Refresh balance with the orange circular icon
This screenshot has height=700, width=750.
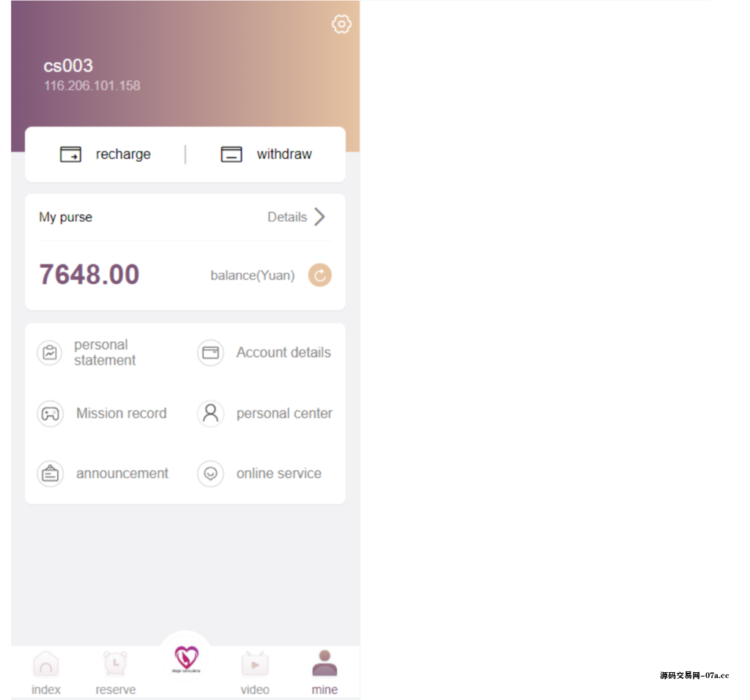[319, 275]
